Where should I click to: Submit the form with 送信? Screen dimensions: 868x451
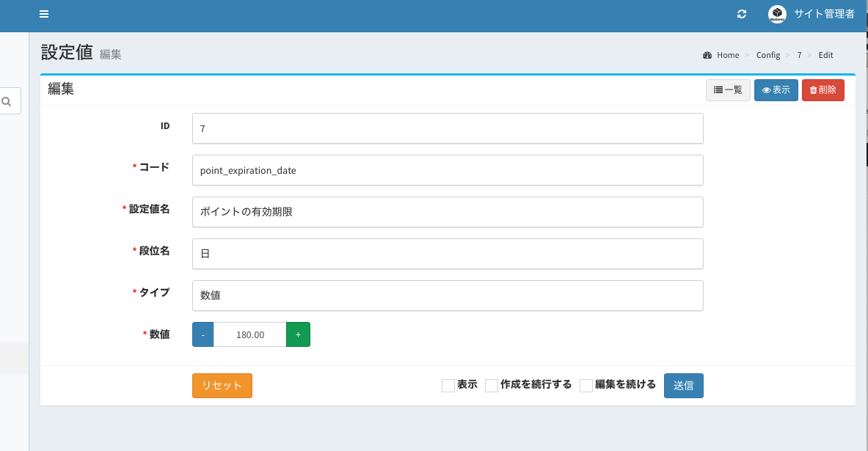click(x=683, y=386)
